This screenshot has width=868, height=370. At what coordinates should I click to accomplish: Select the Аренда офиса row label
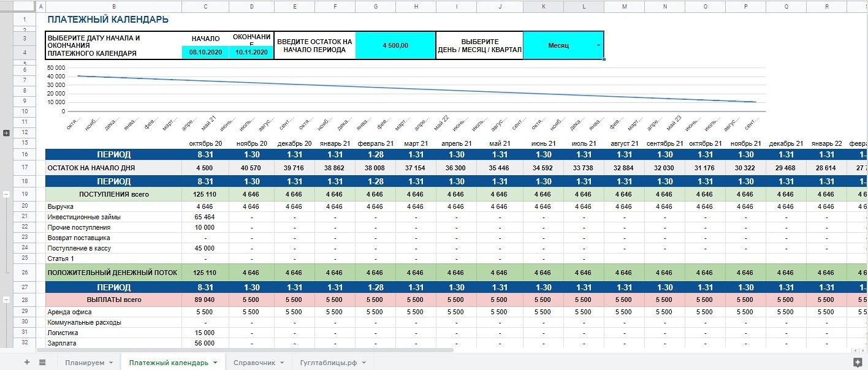pos(113,312)
